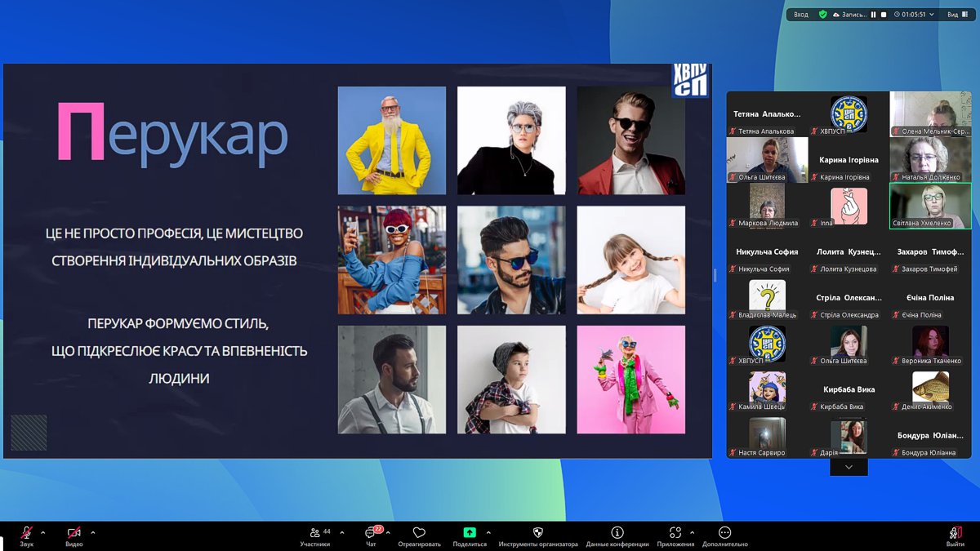Select Inna's finger-heart avatar tile

[x=849, y=206]
